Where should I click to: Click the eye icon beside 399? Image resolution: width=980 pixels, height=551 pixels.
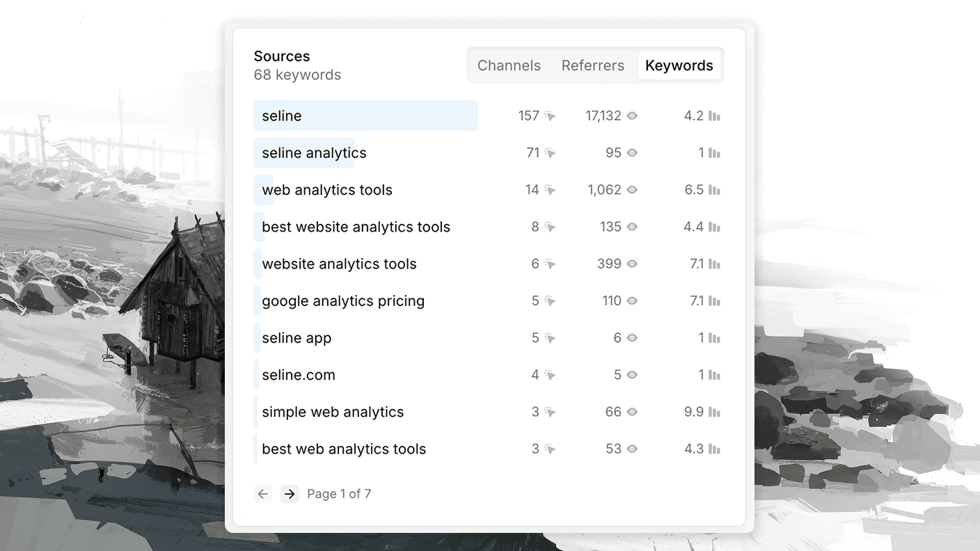click(x=632, y=263)
